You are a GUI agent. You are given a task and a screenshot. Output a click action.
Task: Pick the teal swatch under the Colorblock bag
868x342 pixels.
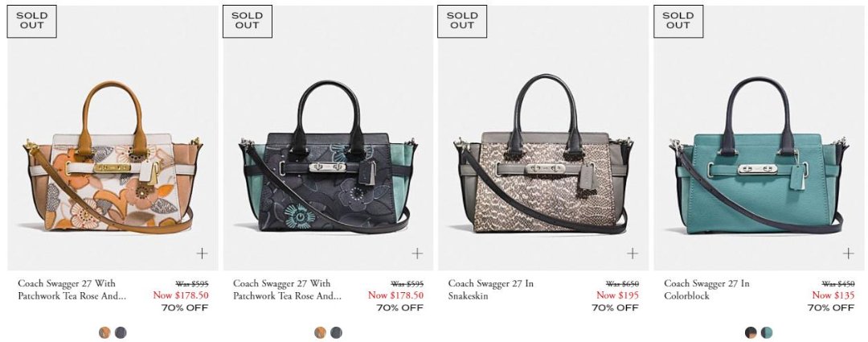pos(767,332)
